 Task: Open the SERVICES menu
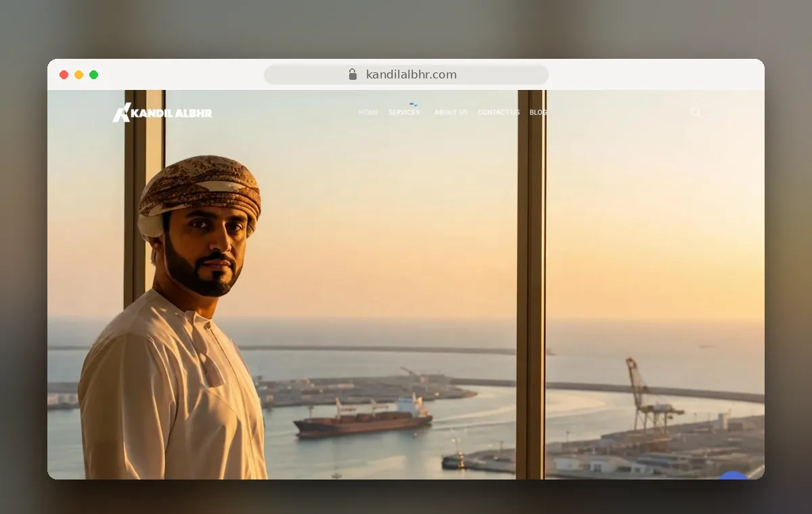point(404,112)
